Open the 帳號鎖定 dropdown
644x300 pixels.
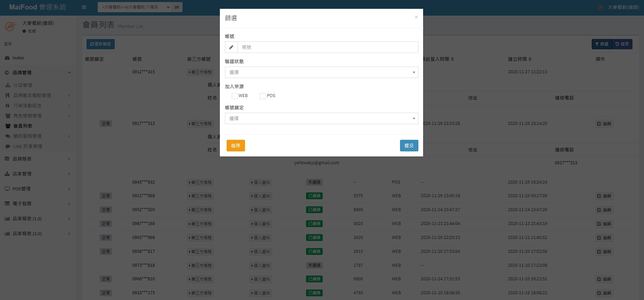pos(321,118)
